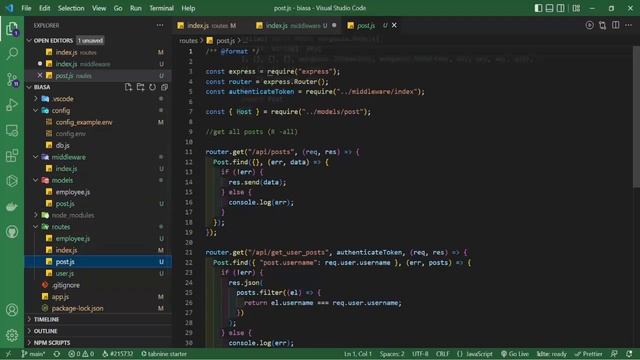This screenshot has height=360, width=640.
Task: Click New Folder icon in BIASA header
Action: click(140, 87)
